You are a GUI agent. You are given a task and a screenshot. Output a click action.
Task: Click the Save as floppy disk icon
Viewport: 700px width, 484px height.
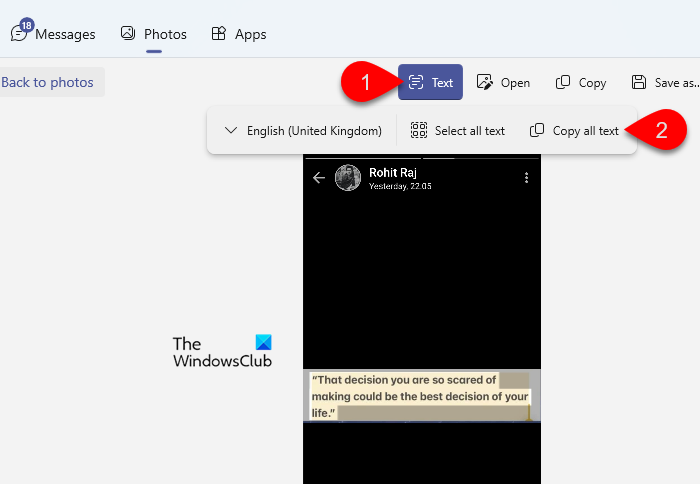(x=639, y=82)
